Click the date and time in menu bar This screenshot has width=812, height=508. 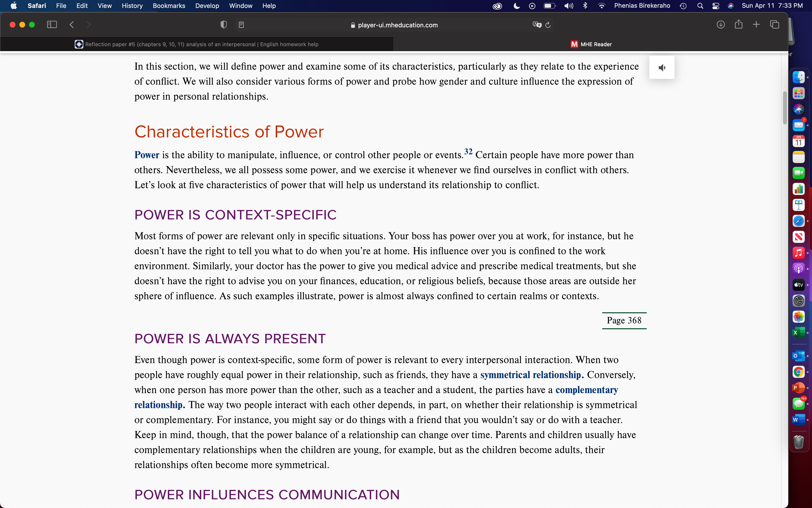(x=772, y=6)
